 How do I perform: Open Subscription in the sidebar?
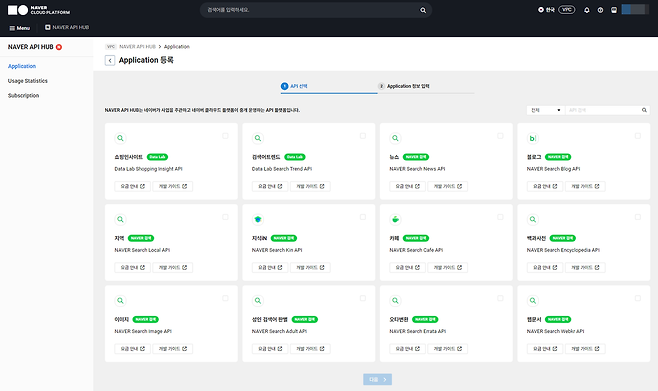(24, 96)
